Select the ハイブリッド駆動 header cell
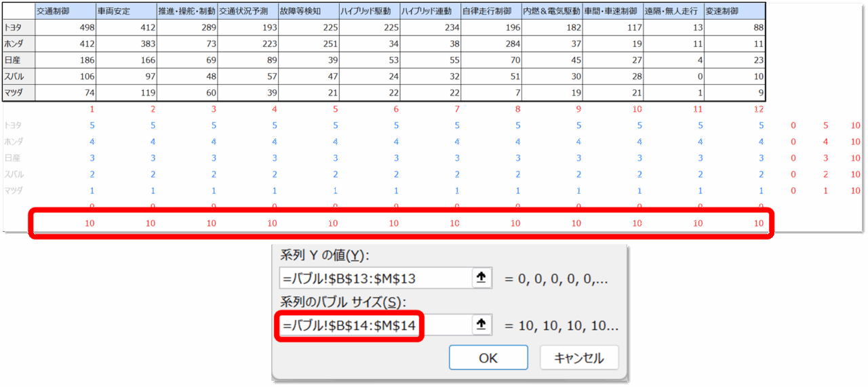The width and height of the screenshot is (868, 387). [369, 11]
